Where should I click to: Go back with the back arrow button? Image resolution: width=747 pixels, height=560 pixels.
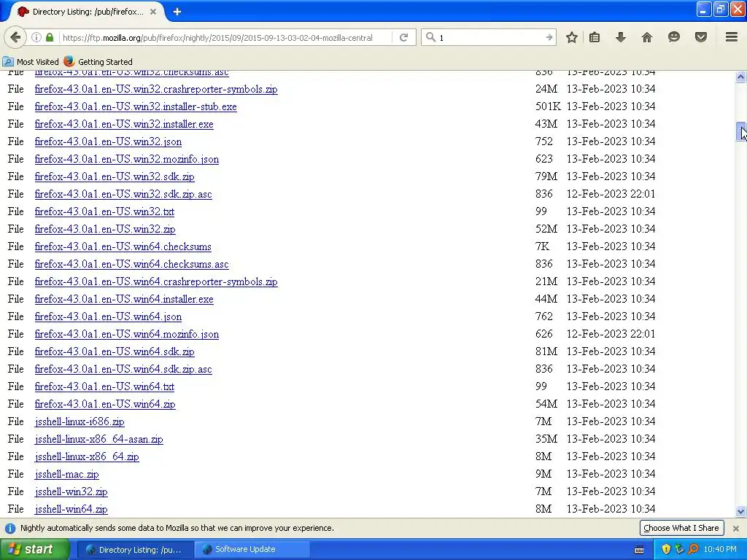(15, 37)
